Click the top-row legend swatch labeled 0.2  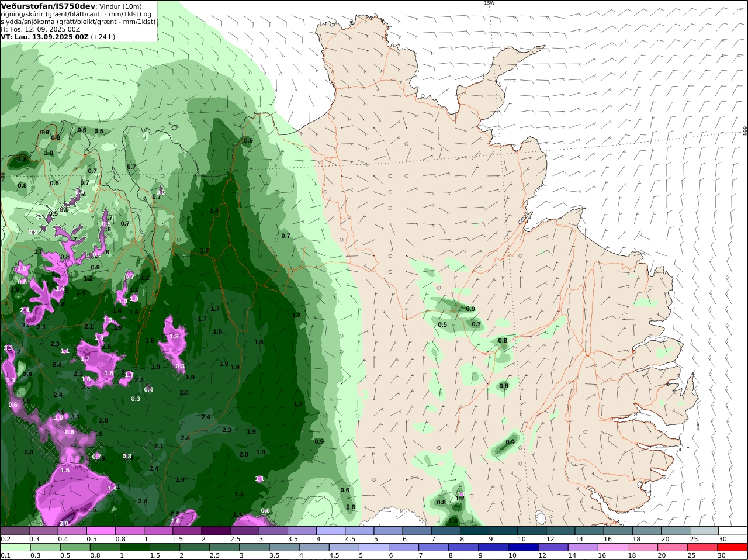(15, 531)
